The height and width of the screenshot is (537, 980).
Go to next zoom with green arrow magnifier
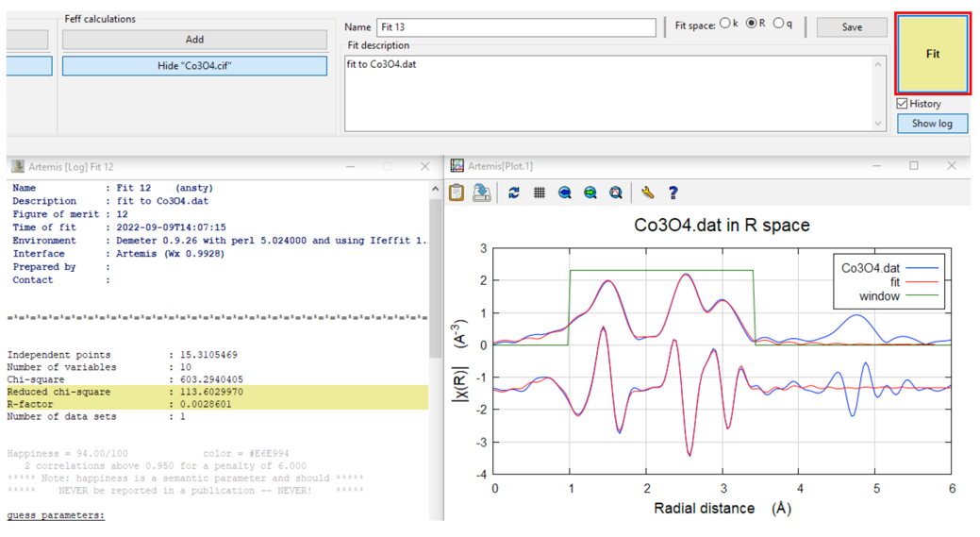coord(590,193)
